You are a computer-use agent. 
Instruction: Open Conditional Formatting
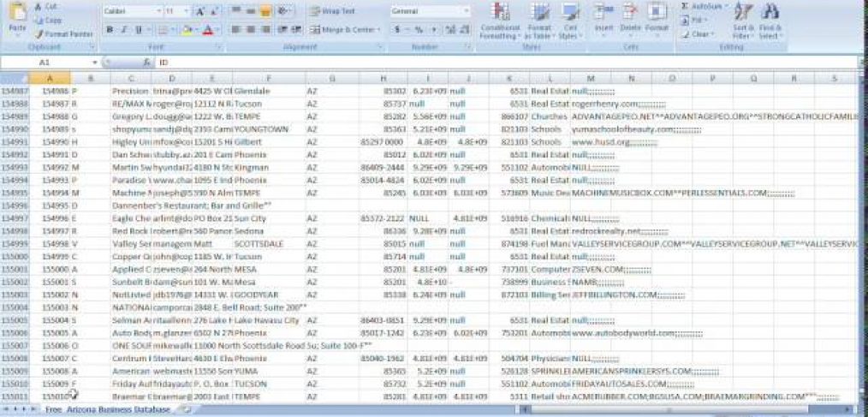(x=501, y=21)
